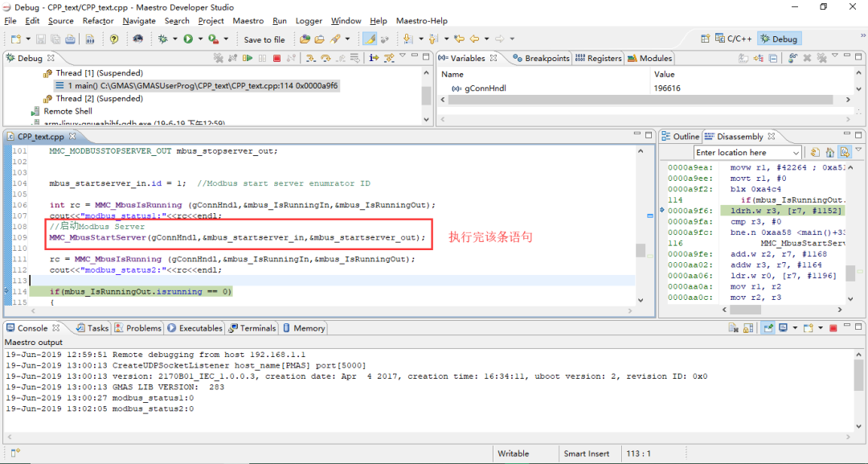Image resolution: width=868 pixels, height=464 pixels.
Task: Click Collapse All in Variables view
Action: (773, 58)
